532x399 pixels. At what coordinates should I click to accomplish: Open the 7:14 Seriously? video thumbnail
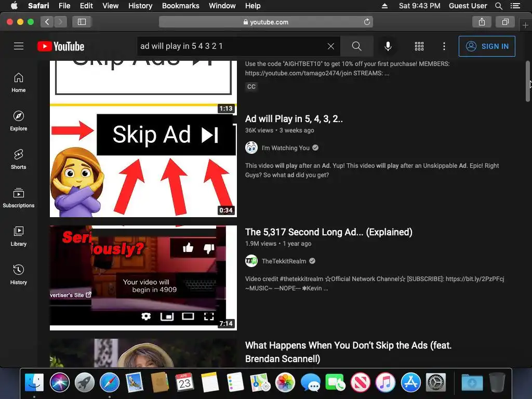pos(143,278)
